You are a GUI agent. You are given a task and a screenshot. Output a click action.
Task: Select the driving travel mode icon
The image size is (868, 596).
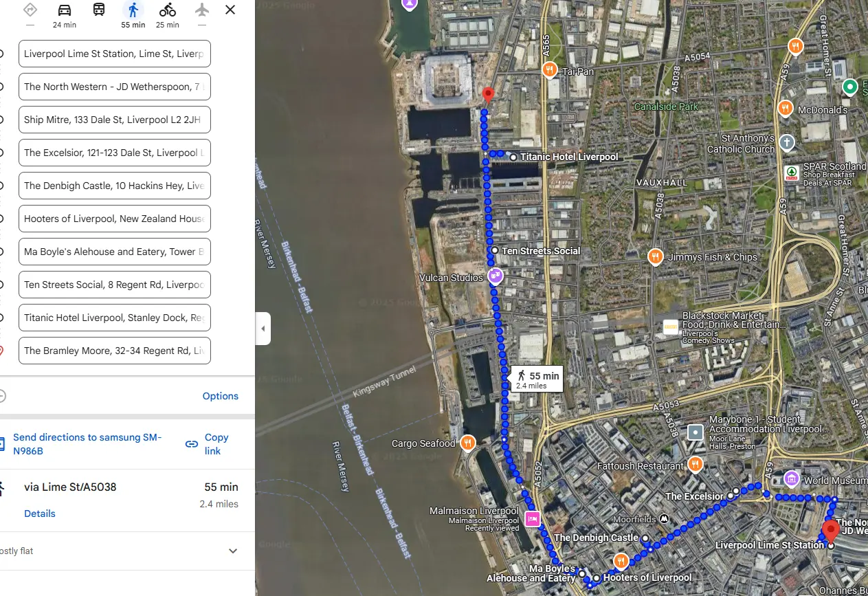[65, 10]
